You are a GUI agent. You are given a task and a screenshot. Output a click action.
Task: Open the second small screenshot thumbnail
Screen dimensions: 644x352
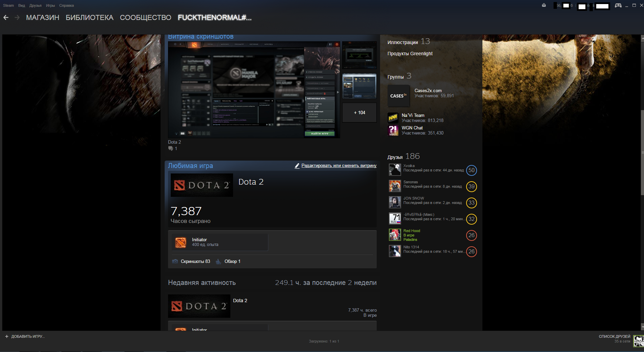pos(359,86)
